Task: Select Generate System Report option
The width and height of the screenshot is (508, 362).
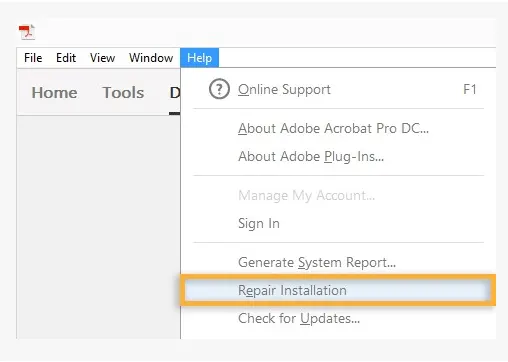Action: tap(338, 262)
